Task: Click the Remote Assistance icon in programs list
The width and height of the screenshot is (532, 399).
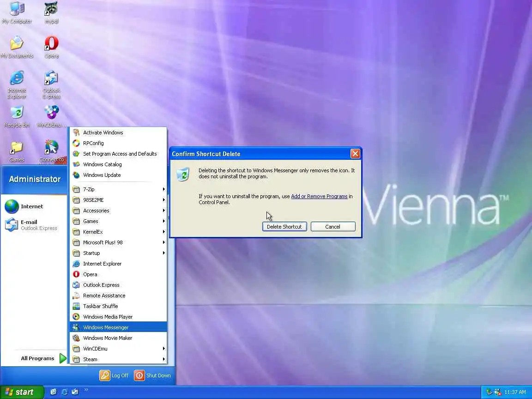Action: 76,296
